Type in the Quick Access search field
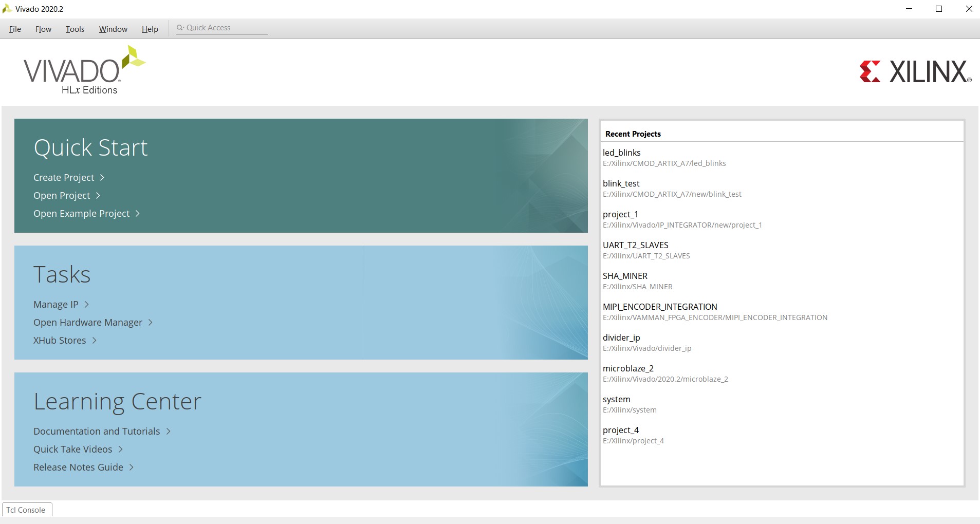The width and height of the screenshot is (980, 524). point(226,28)
